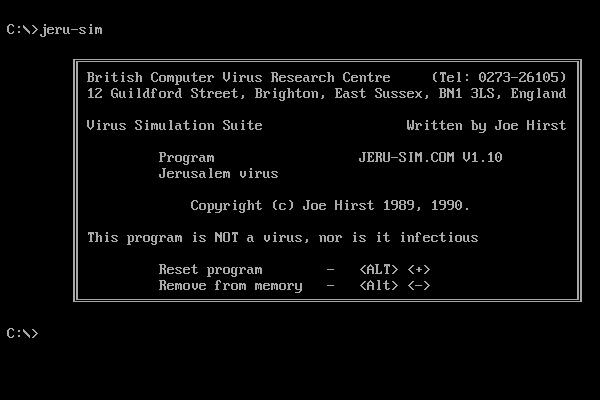Click the "Written by Joe Hirst" credit

(486, 126)
